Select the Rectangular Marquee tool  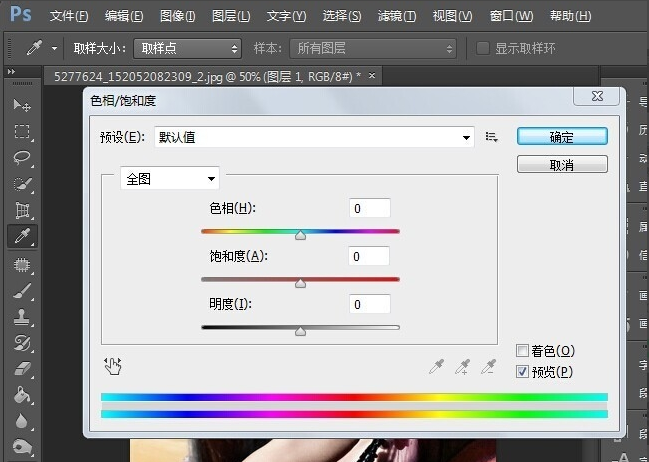click(x=21, y=131)
